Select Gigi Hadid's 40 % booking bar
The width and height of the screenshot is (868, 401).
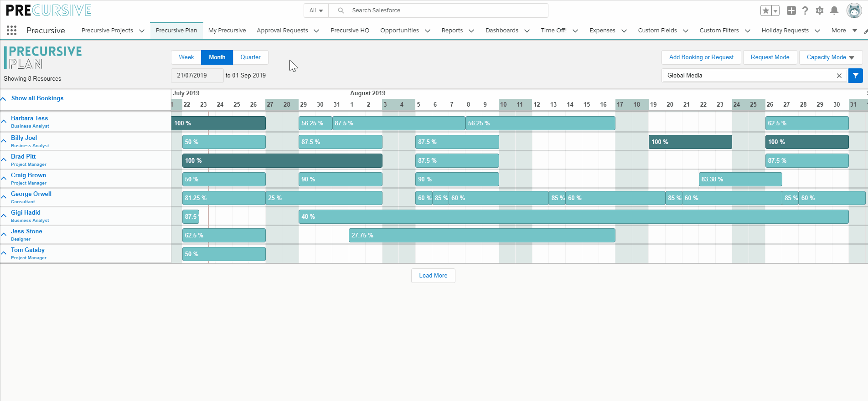coord(573,217)
